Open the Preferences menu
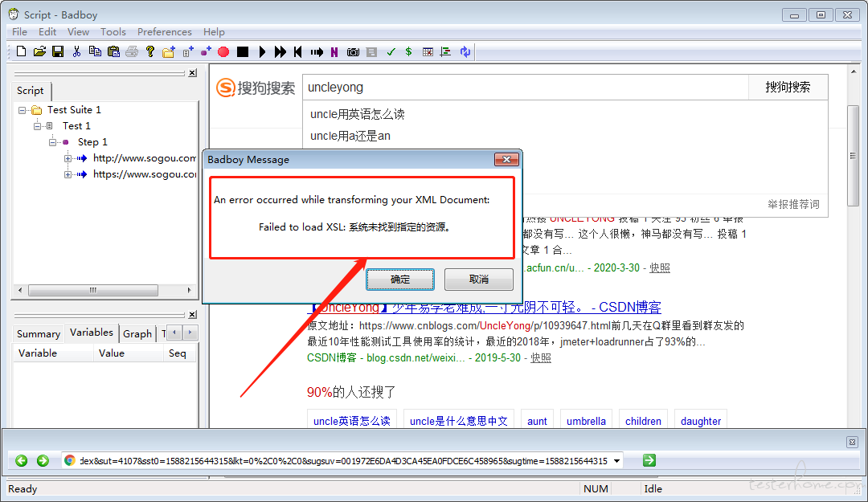The height and width of the screenshot is (502, 868). (165, 31)
